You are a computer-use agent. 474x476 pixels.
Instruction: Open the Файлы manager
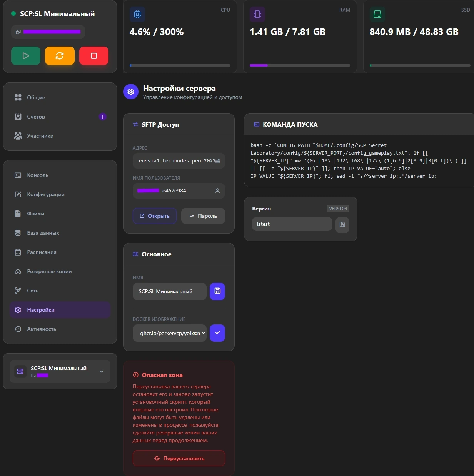coord(60,214)
